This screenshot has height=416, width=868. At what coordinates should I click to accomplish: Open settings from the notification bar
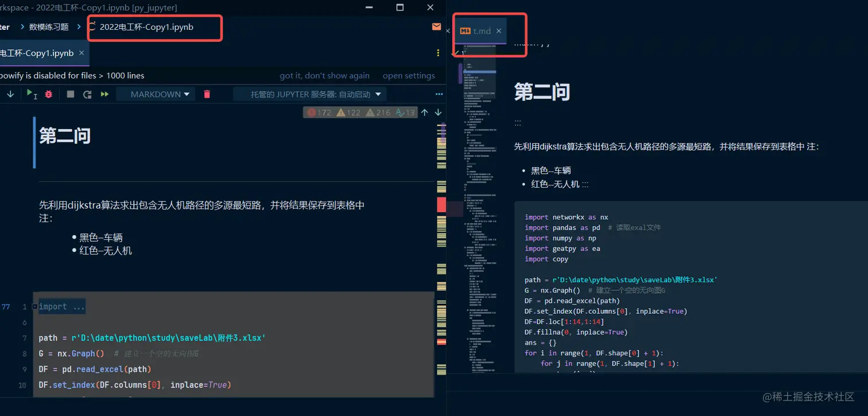tap(409, 75)
